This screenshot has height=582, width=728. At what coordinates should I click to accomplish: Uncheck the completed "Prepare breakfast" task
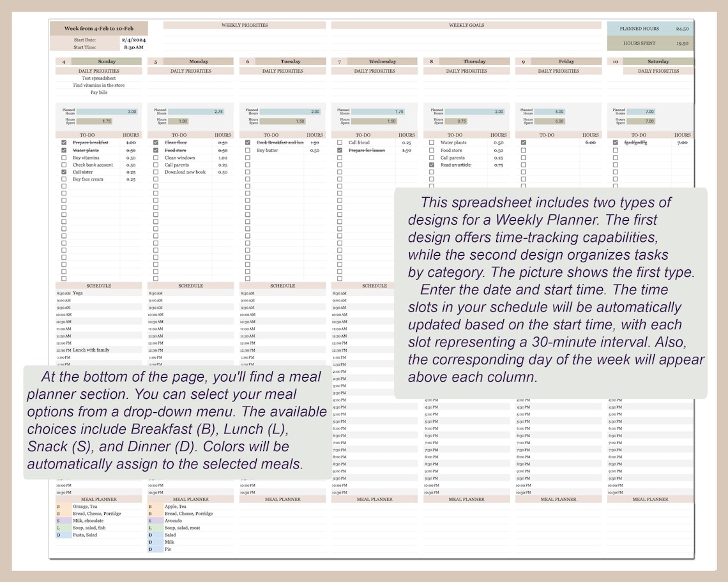64,142
